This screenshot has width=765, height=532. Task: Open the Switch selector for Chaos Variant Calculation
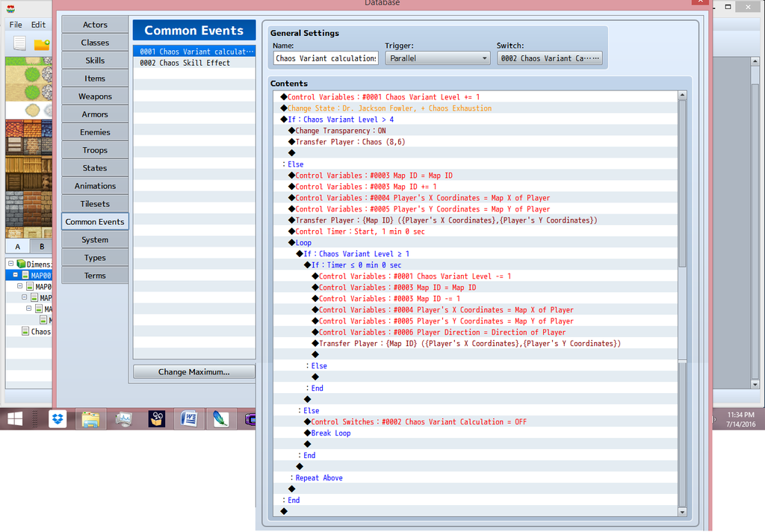(x=549, y=58)
